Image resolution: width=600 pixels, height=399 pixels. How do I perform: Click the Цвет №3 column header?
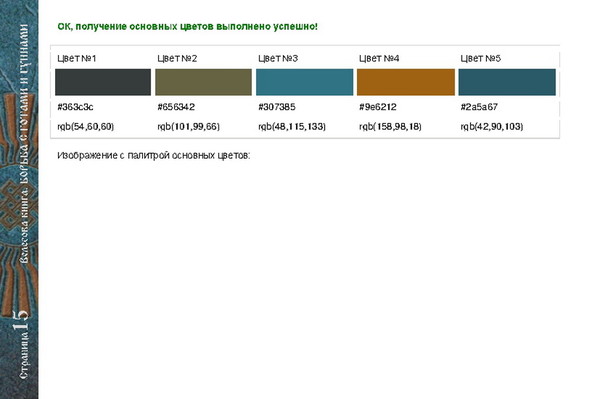pyautogui.click(x=278, y=59)
